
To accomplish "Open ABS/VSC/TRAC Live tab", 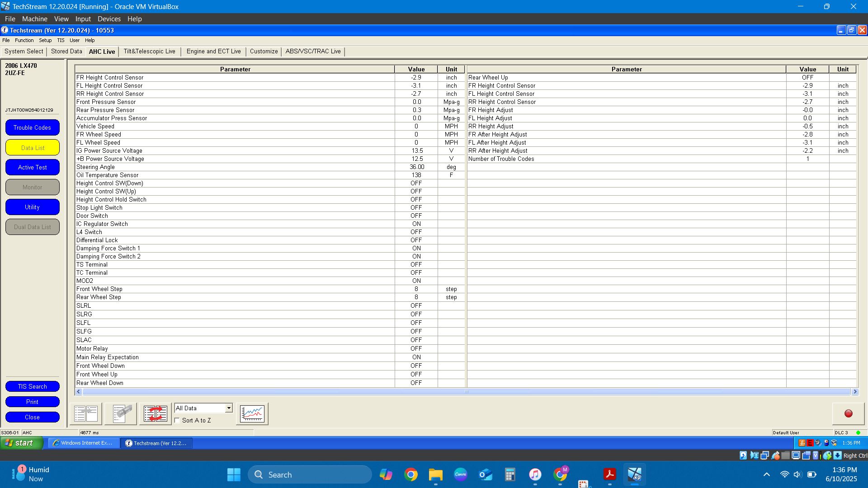I will pos(313,51).
